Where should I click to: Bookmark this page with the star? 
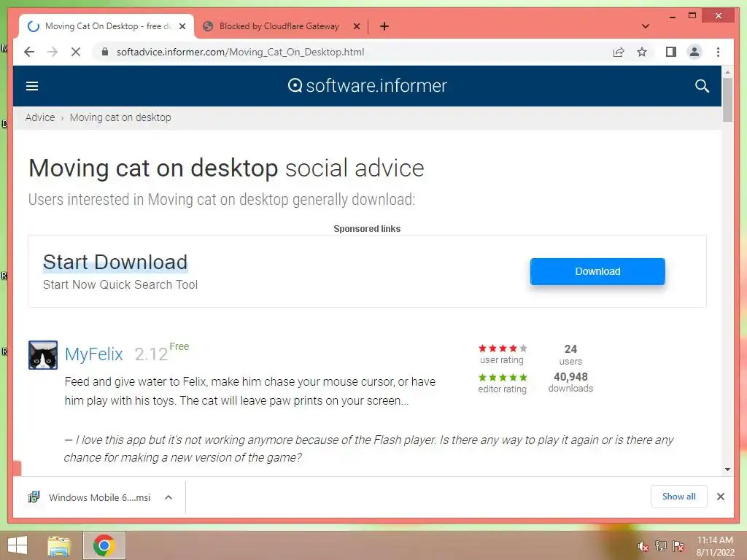coord(642,52)
